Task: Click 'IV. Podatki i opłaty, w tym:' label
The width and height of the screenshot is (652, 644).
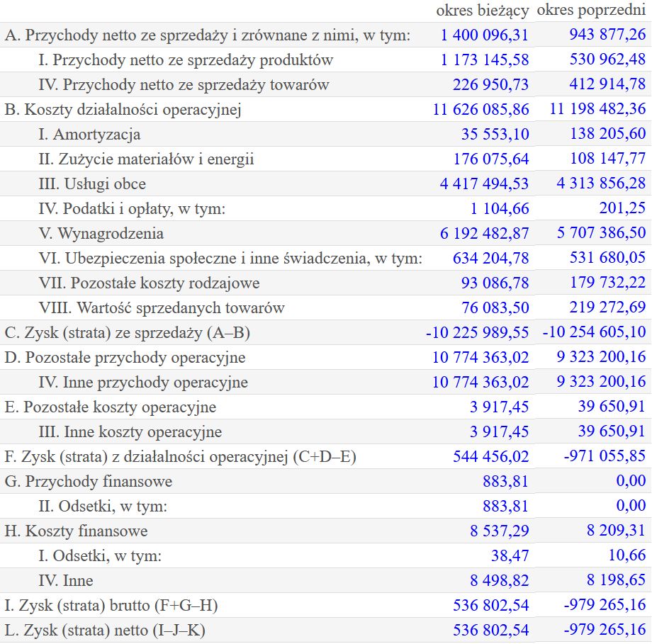Action: point(132,209)
